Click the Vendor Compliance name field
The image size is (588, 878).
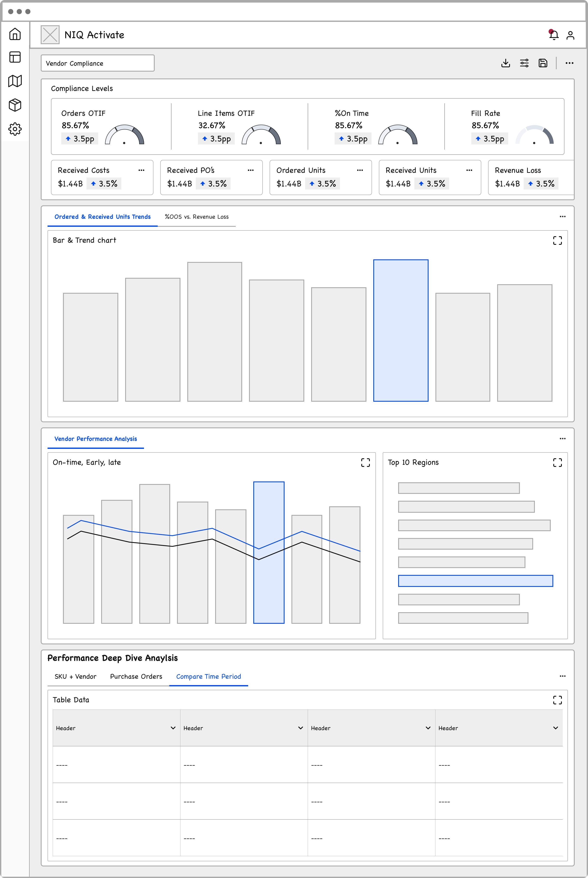pyautogui.click(x=97, y=63)
